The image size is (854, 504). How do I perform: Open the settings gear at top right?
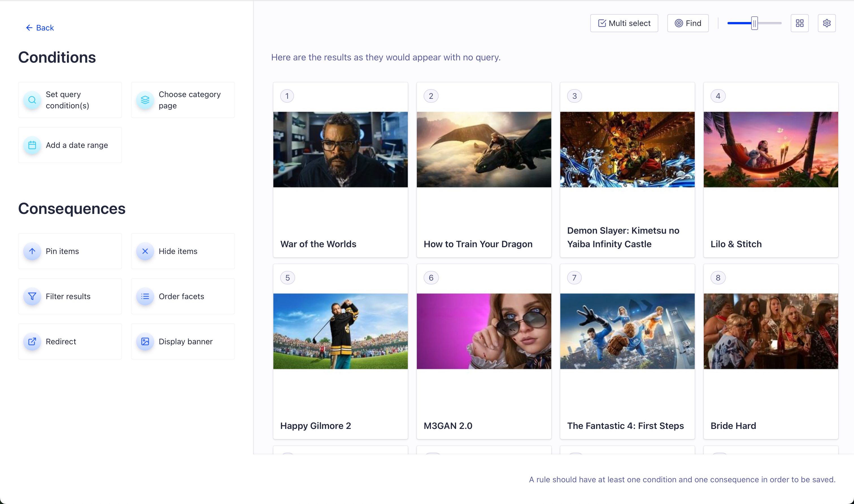tap(827, 23)
